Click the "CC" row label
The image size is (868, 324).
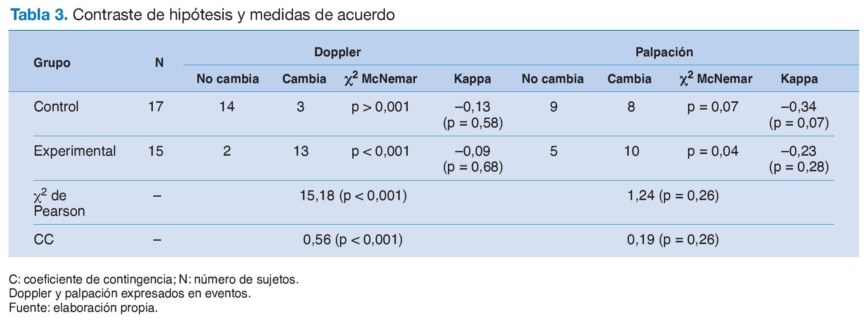(44, 239)
